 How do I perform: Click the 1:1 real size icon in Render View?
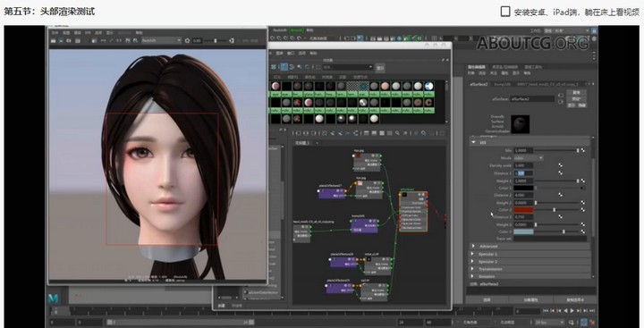(119, 40)
